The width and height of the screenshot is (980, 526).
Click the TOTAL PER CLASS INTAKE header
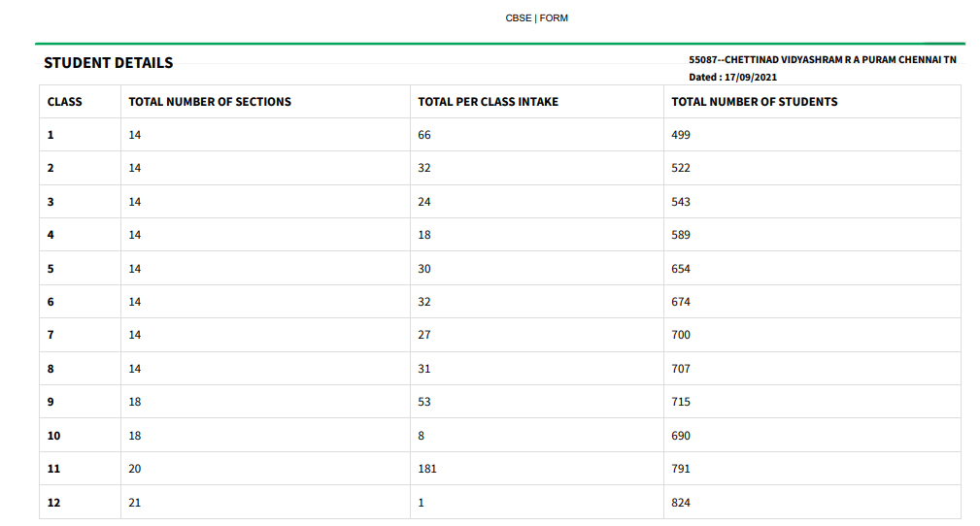pos(489,102)
